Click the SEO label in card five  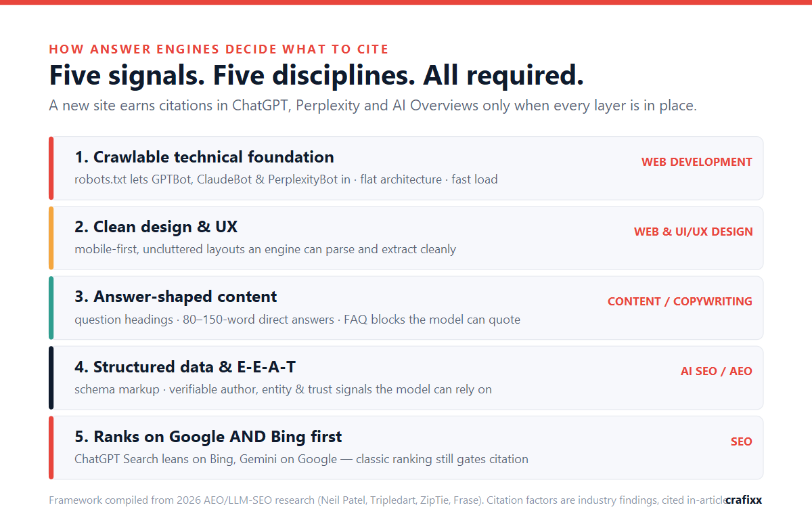point(742,441)
